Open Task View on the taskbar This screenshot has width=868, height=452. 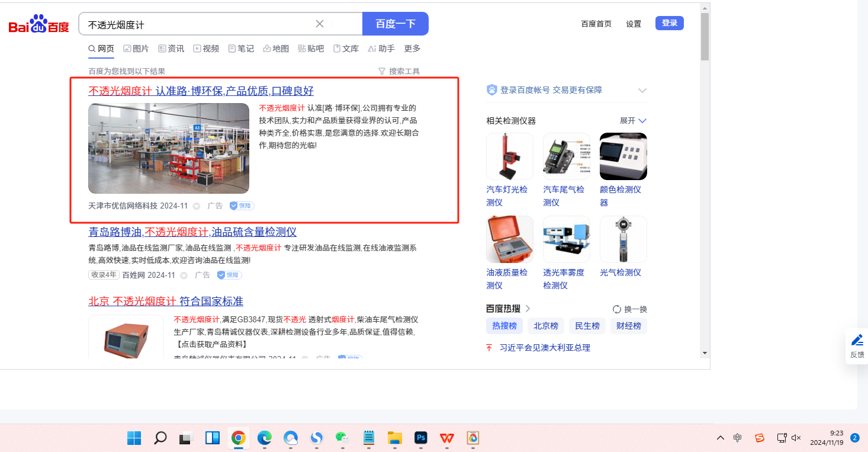(x=186, y=438)
